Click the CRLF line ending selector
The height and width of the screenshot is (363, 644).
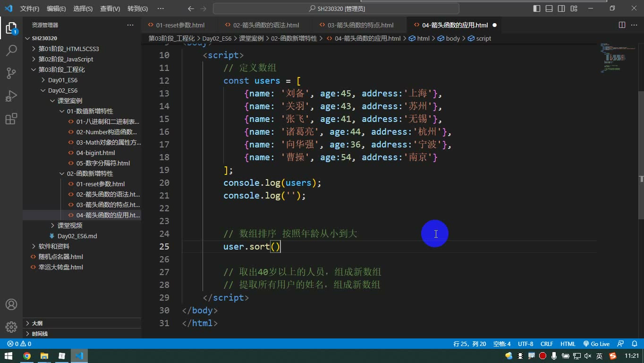(x=547, y=344)
